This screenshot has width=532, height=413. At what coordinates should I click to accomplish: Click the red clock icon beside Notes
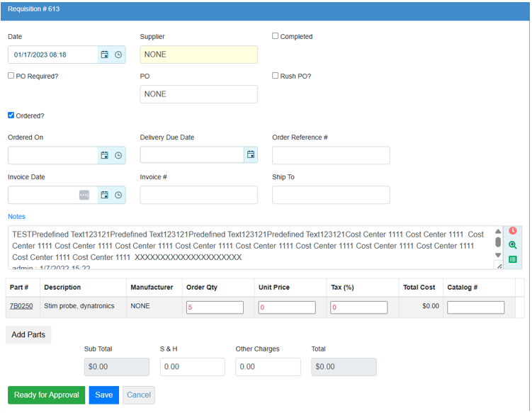coord(513,231)
